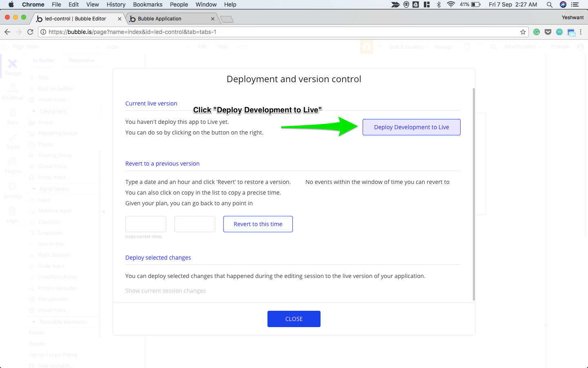Click the Google Drive menu bar icon
This screenshot has width=588, height=368.
tap(416, 4)
